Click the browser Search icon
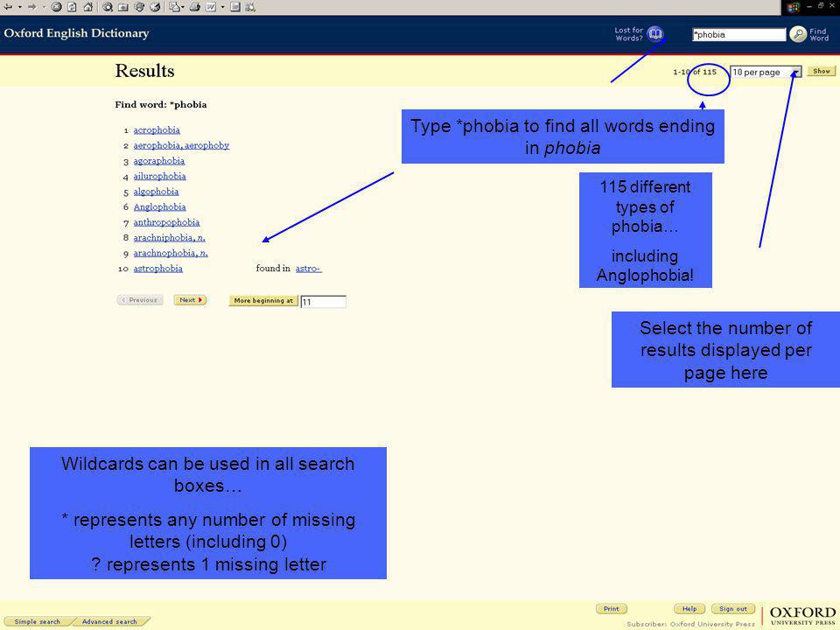840x630 pixels. (x=107, y=7)
